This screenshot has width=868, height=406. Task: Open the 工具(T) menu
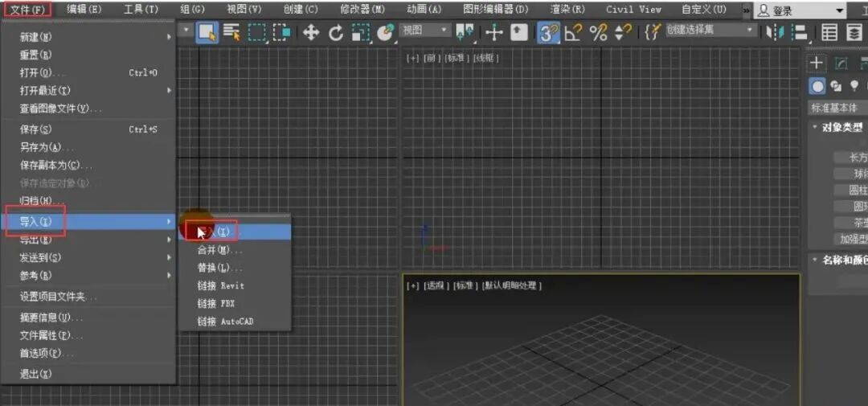point(141,10)
